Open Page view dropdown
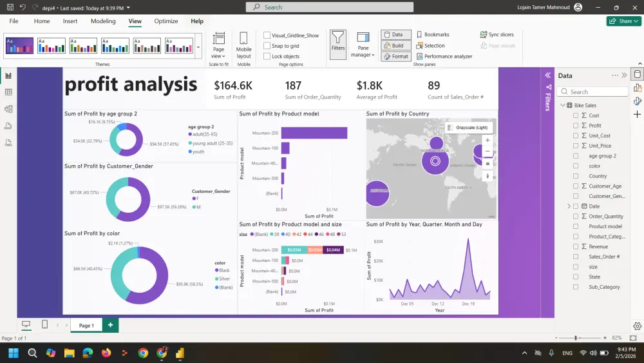The image size is (644, 363). [x=218, y=45]
